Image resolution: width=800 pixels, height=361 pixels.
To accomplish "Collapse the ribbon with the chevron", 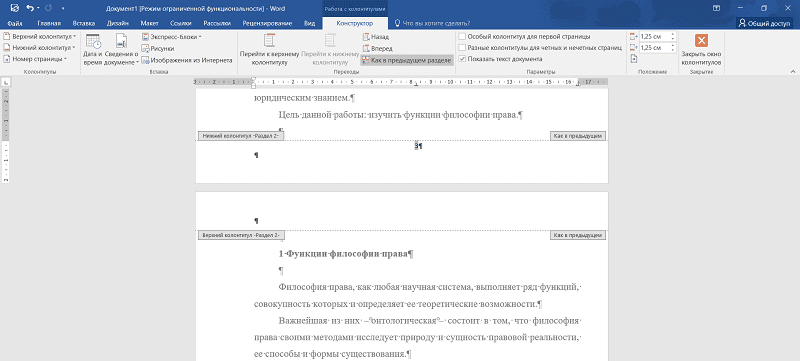I will point(793,71).
